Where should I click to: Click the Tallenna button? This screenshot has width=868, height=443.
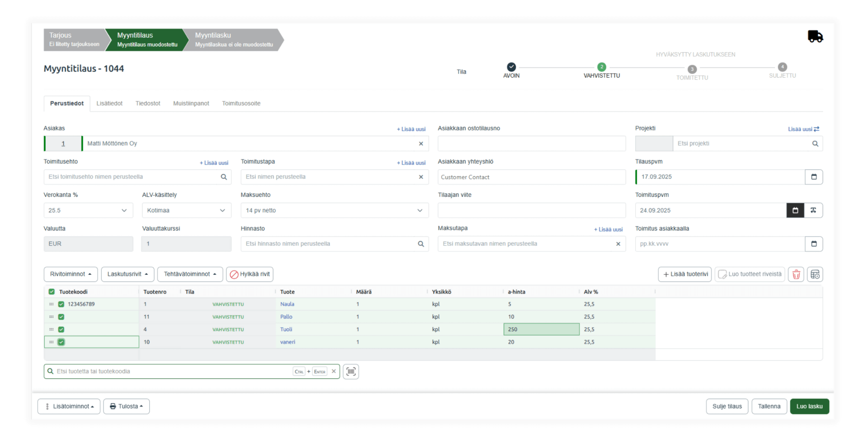coord(769,406)
